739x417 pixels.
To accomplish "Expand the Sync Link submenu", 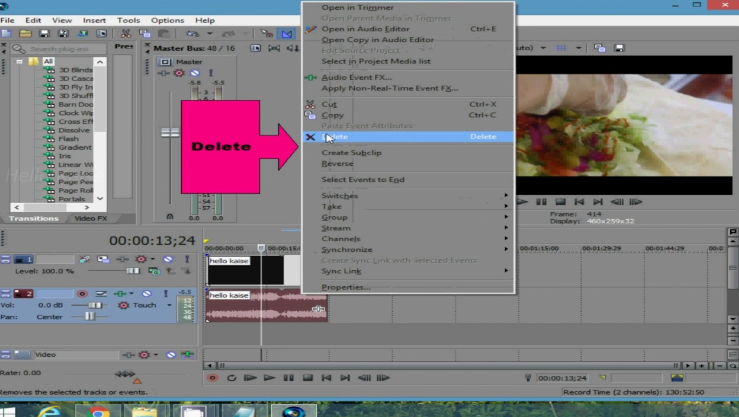I will [x=408, y=271].
